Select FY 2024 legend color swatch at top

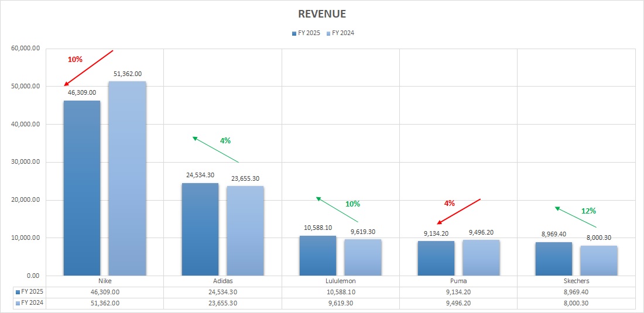click(328, 33)
